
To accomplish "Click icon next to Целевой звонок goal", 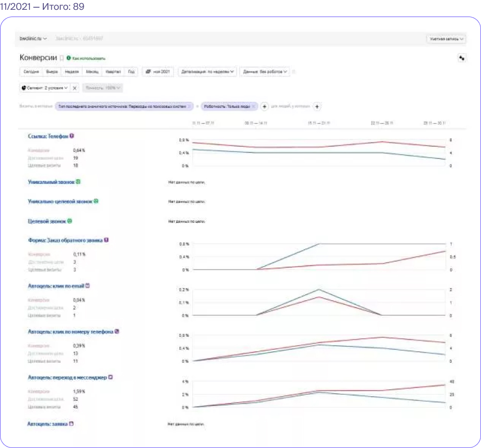I will tap(70, 221).
